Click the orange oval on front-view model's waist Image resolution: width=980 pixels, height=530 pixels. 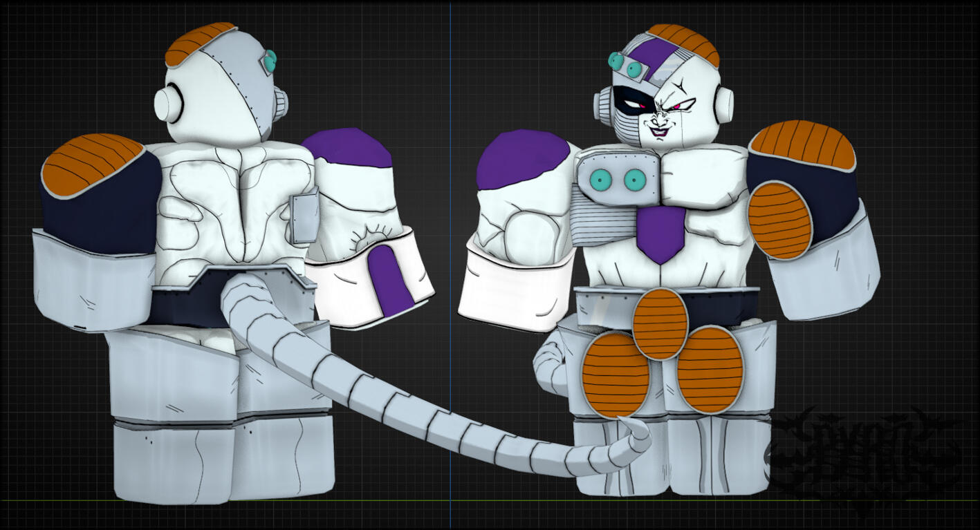660,323
